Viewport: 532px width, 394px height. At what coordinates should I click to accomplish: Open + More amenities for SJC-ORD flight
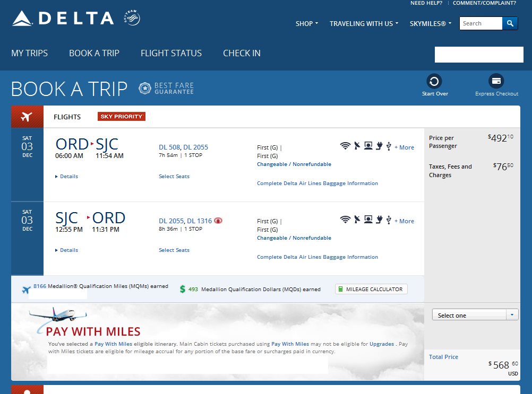[x=404, y=221]
